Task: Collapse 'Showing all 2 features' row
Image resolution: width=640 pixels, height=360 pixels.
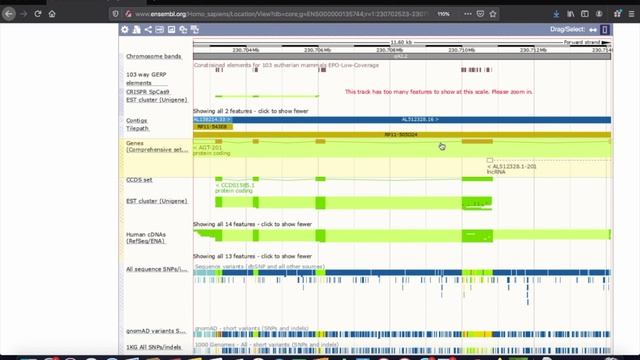Action: [x=251, y=111]
